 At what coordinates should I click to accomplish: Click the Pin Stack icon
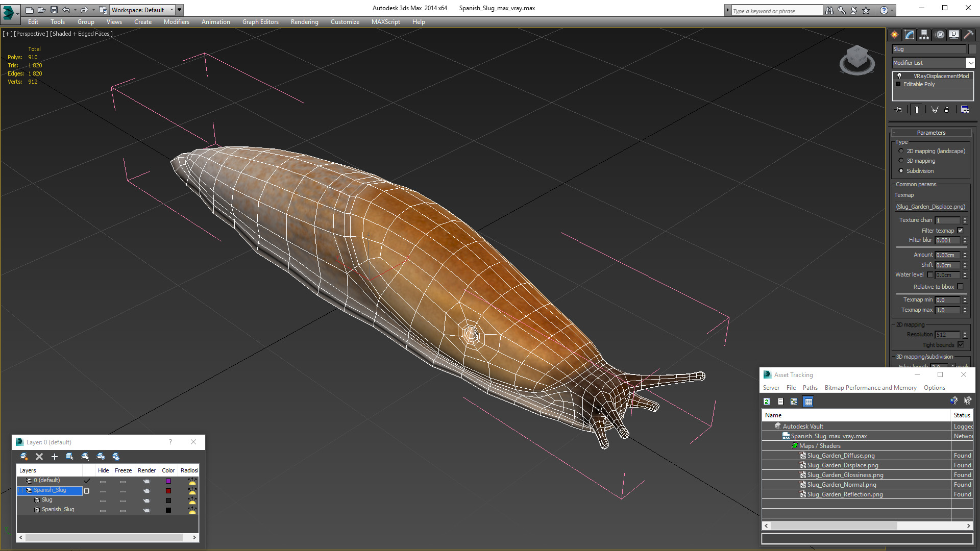tap(899, 109)
